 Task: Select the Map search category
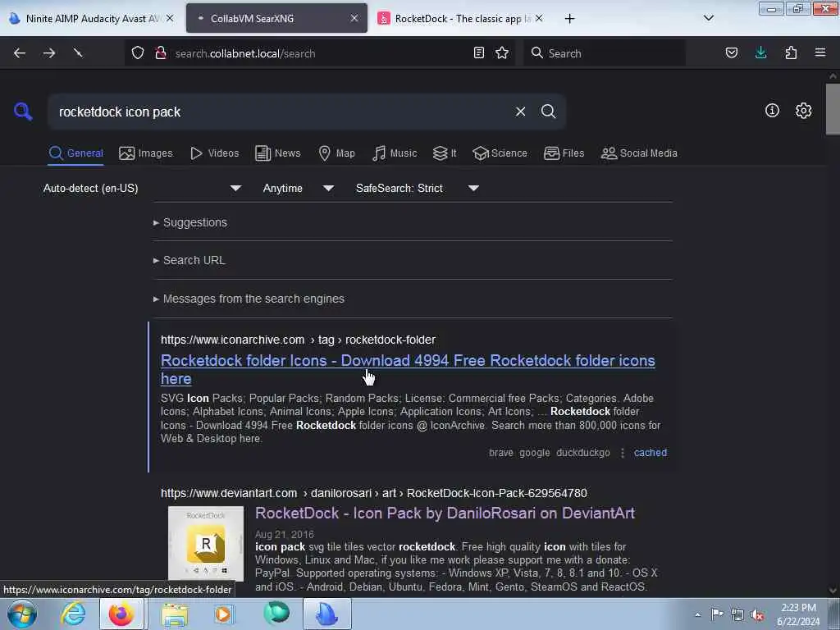[x=336, y=153]
